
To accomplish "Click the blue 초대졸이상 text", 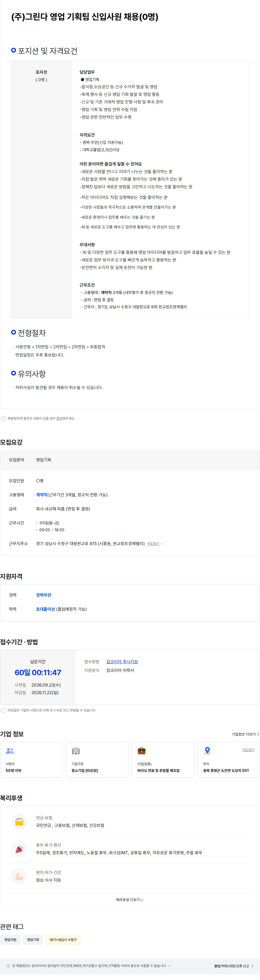I will pyautogui.click(x=45, y=609).
